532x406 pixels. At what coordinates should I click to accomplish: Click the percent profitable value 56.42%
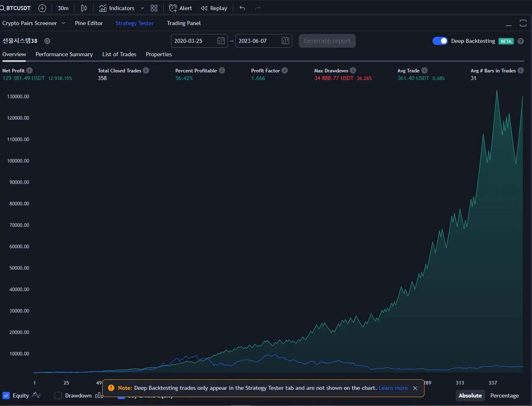point(184,78)
